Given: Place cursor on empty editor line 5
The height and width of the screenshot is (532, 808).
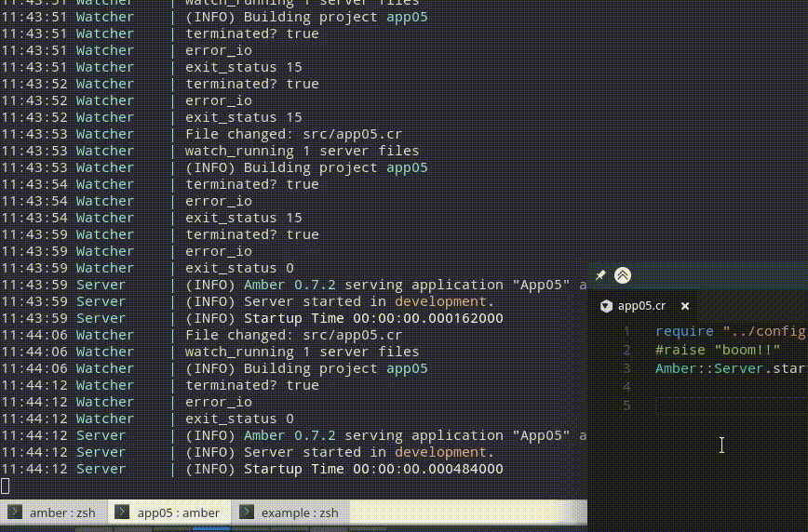Looking at the screenshot, I should pos(731,406).
